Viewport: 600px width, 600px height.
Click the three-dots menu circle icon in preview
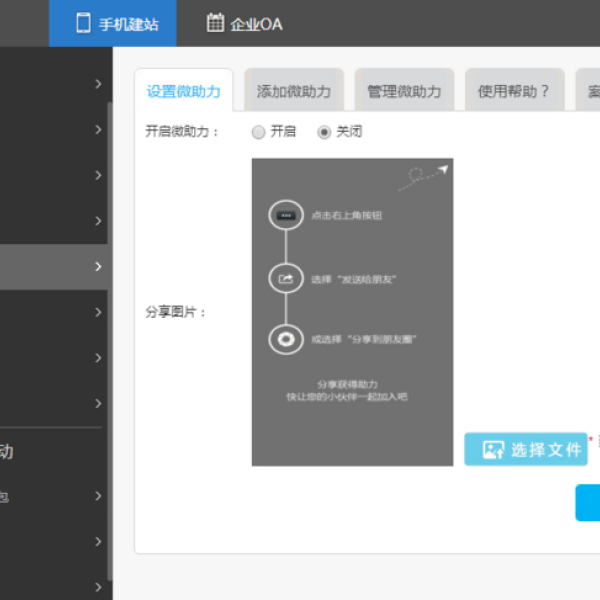click(x=286, y=215)
